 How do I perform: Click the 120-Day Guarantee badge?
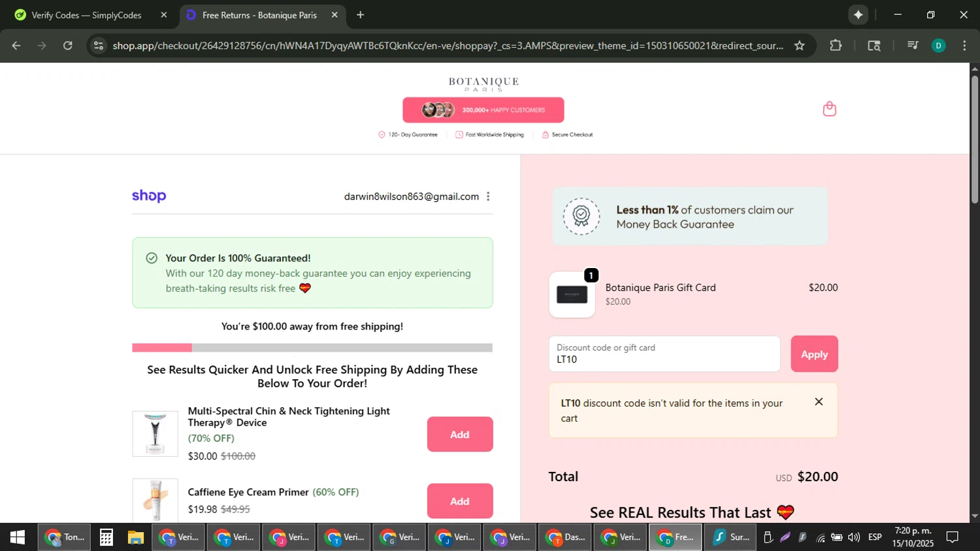pyautogui.click(x=408, y=135)
